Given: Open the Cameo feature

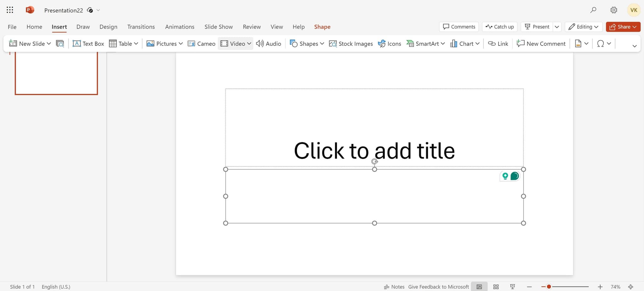Looking at the screenshot, I should tap(201, 43).
